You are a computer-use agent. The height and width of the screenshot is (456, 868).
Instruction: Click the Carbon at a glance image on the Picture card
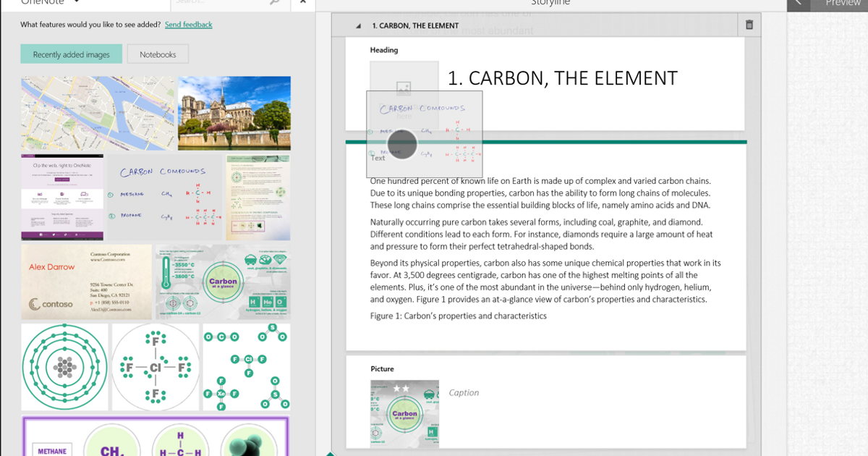[404, 413]
